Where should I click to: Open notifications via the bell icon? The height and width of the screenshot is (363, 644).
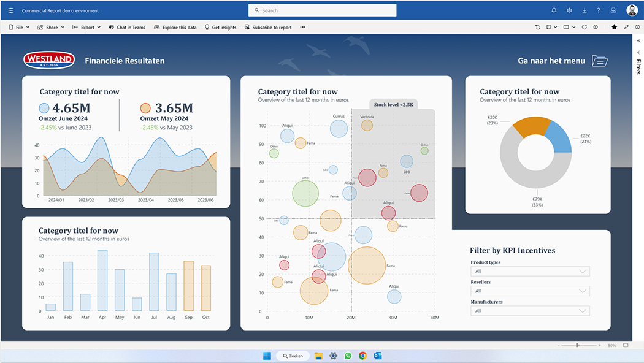tap(554, 10)
